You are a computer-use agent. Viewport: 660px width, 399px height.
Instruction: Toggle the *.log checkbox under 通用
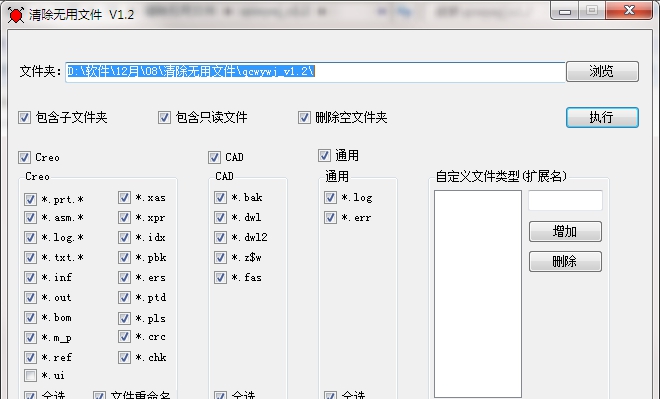click(330, 197)
